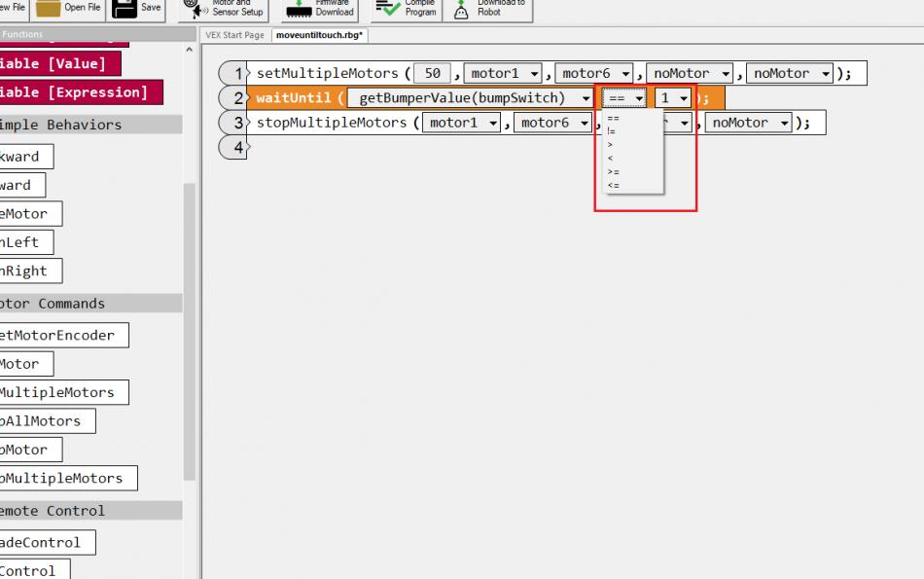This screenshot has height=579, width=924.
Task: Click the turnRight function block
Action: (x=31, y=271)
